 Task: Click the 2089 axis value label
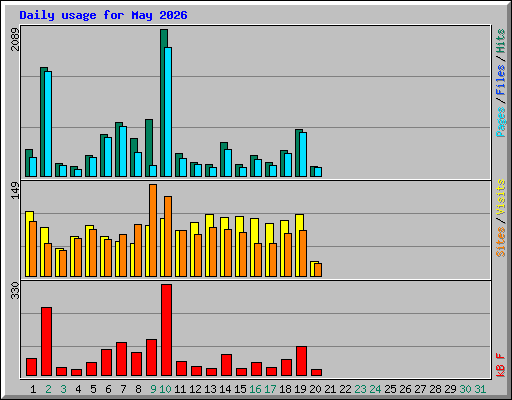15,39
